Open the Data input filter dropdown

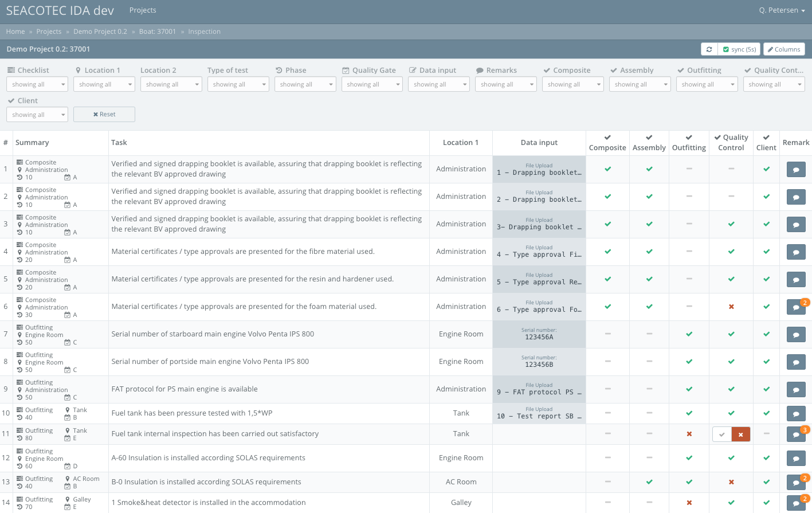pos(440,84)
